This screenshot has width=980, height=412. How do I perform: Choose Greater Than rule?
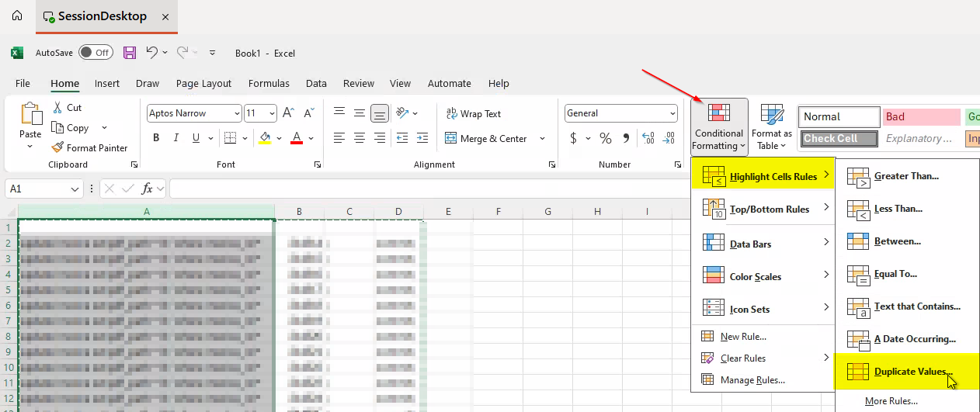tap(906, 176)
